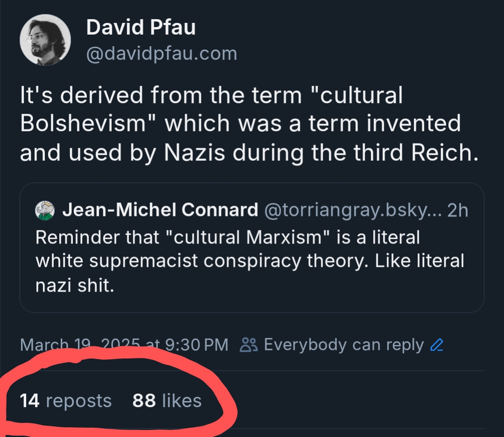
Task: Open Jean-Michel Connard's name in quoted post
Action: coord(160,210)
